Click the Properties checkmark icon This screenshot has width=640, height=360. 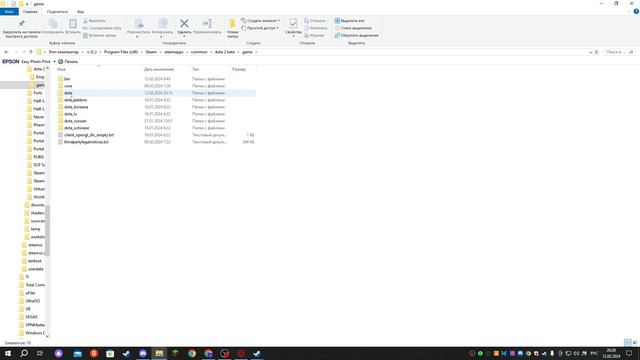[x=293, y=23]
